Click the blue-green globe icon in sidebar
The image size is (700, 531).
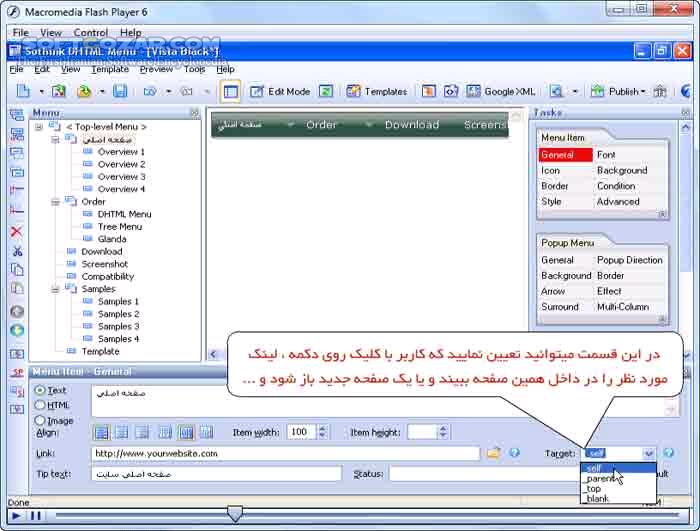[x=17, y=330]
